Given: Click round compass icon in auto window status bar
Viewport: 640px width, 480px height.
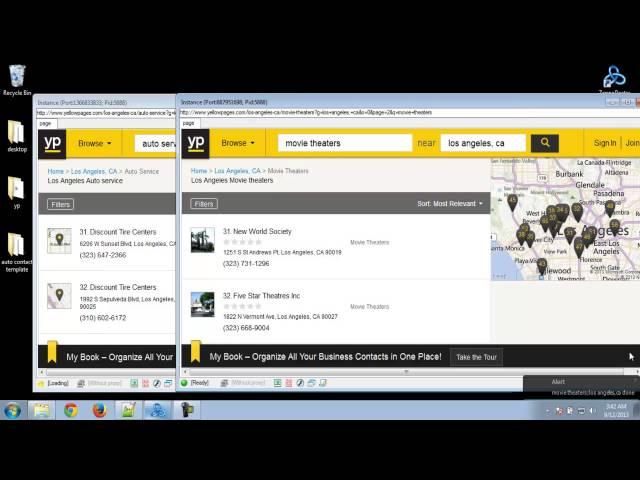Looking at the screenshot, I should pos(157,383).
